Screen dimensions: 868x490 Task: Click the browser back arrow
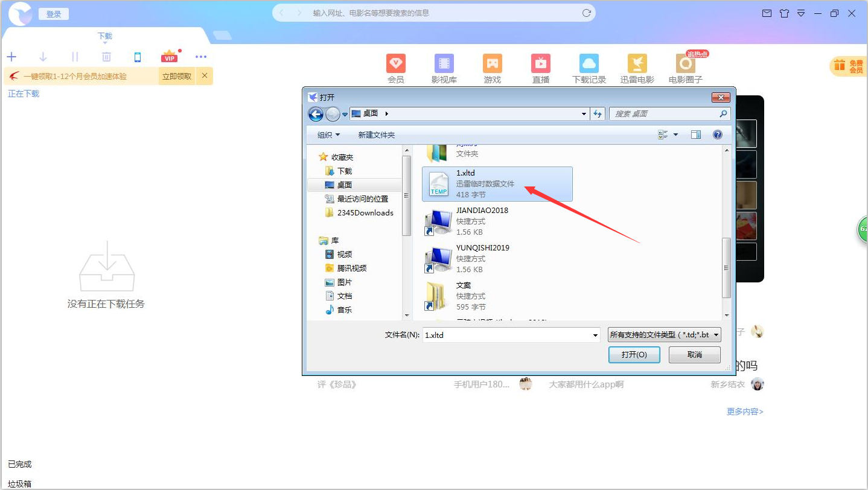pos(282,13)
